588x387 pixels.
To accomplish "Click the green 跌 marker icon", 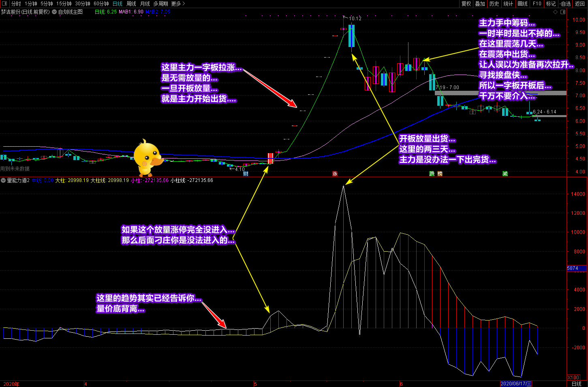I will point(432,173).
